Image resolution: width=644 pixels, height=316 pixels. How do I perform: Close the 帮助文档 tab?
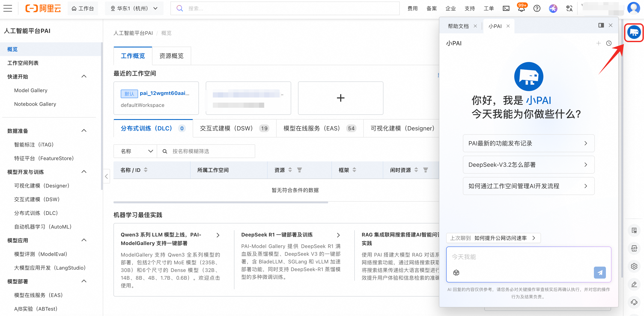pos(475,26)
